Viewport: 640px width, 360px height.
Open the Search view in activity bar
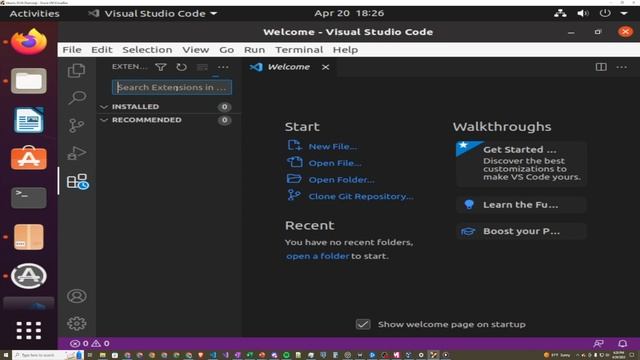[x=77, y=97]
